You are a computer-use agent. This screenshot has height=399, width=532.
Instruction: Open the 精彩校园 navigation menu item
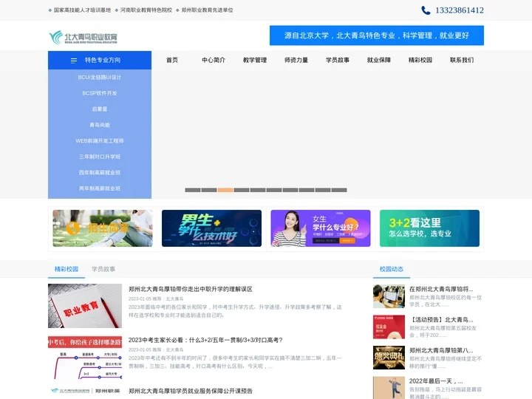coord(420,60)
